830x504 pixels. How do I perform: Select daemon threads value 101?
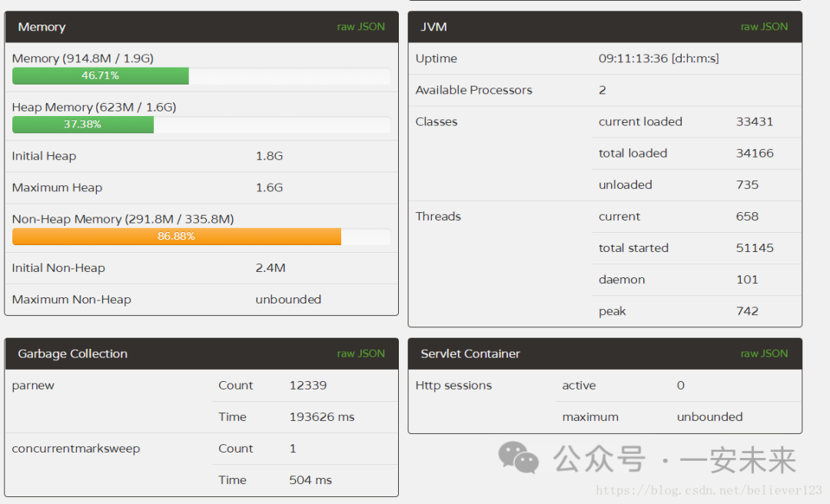coord(747,280)
